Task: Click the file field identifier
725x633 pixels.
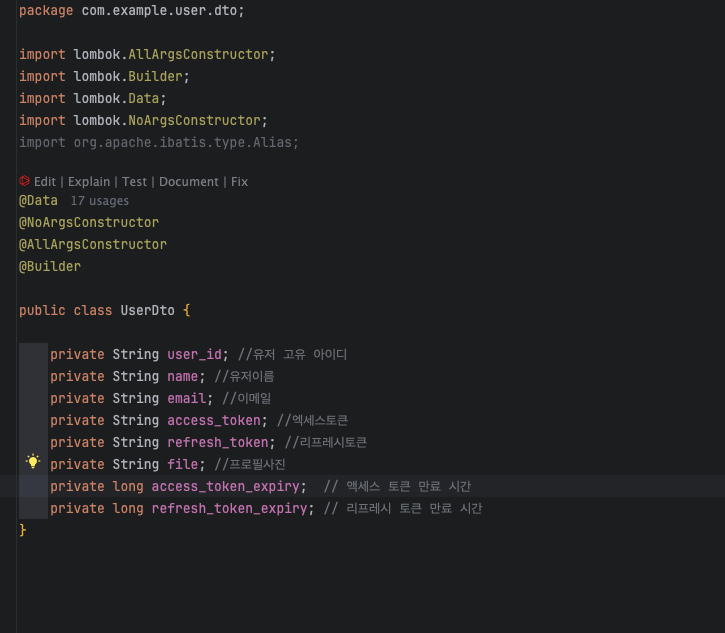Action: pyautogui.click(x=182, y=464)
